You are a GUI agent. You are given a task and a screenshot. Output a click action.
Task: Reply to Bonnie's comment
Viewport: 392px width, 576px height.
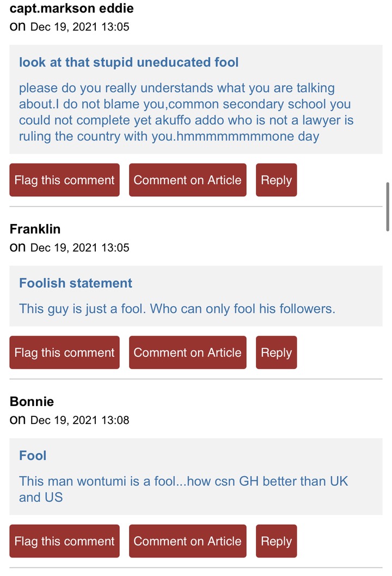pos(277,541)
